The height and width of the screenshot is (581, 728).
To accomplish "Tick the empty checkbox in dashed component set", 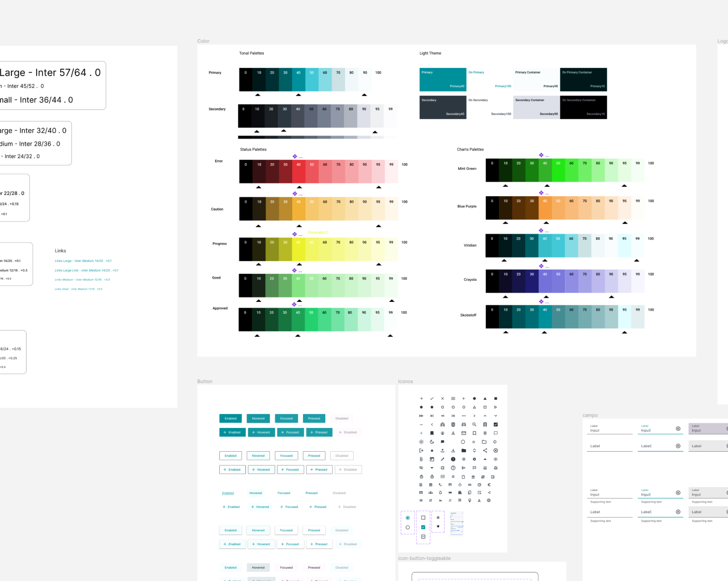I will coord(423,518).
